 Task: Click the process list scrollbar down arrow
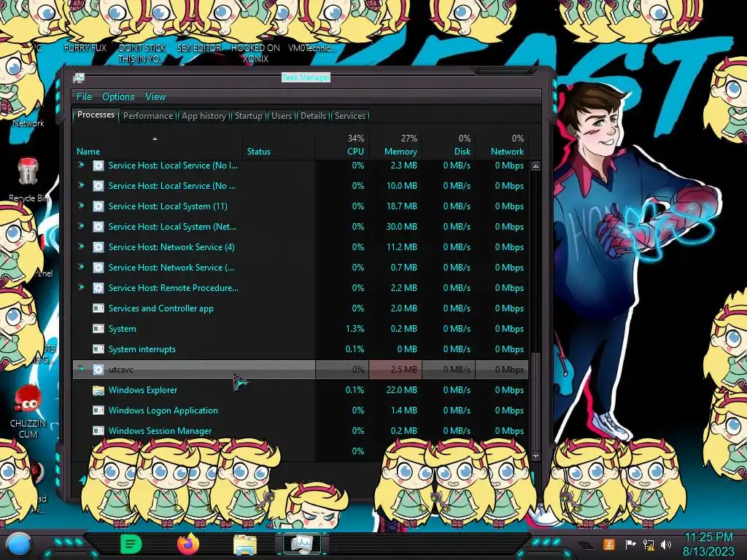pyautogui.click(x=535, y=456)
